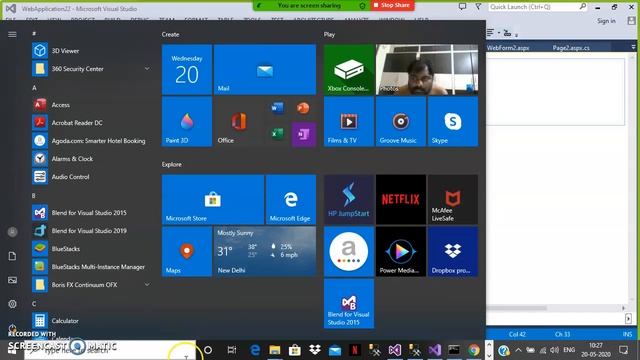This screenshot has width=640, height=360.
Task: Open the Office tile
Action: [239, 122]
